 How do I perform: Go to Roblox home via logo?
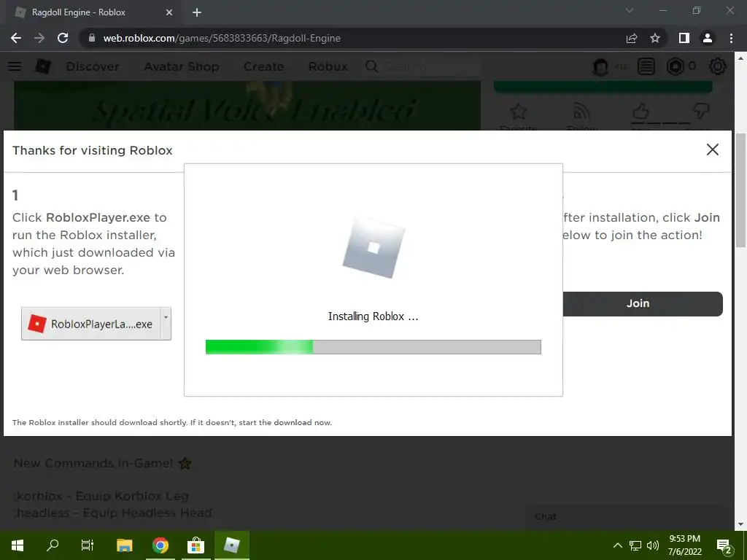[x=42, y=66]
